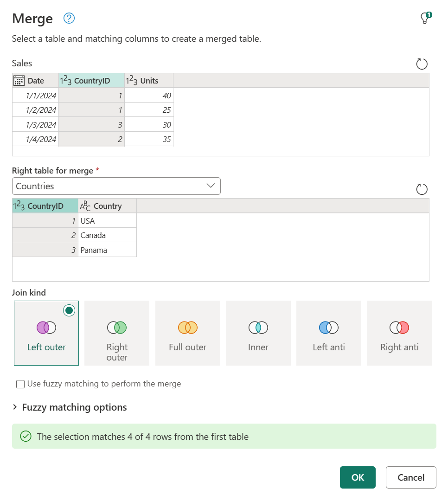Open the Merge help icon

coord(68,19)
